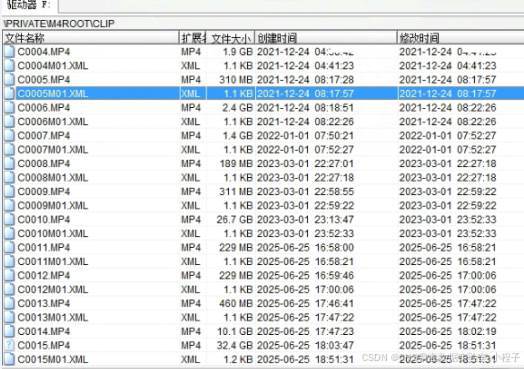The width and height of the screenshot is (524, 369).
Task: Sort by 文件大小 column header
Action: (231, 38)
